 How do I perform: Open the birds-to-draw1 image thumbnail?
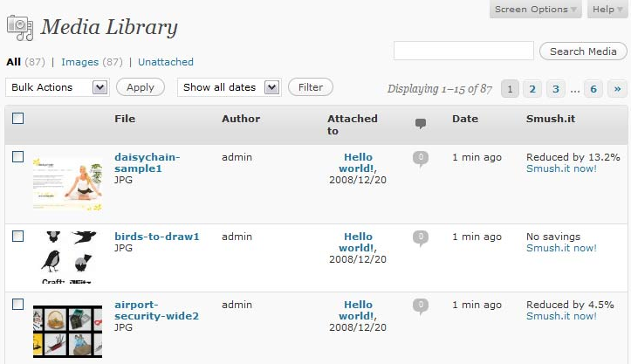[x=67, y=256]
